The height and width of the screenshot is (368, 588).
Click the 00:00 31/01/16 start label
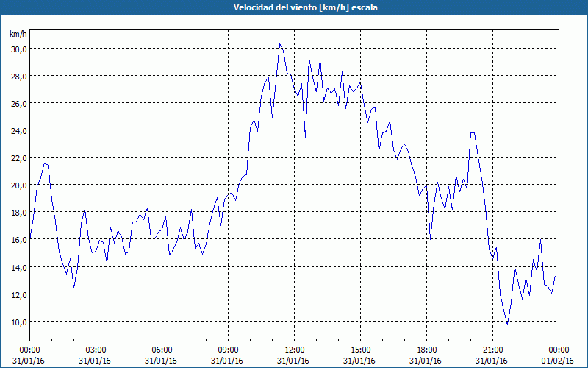pos(29,355)
